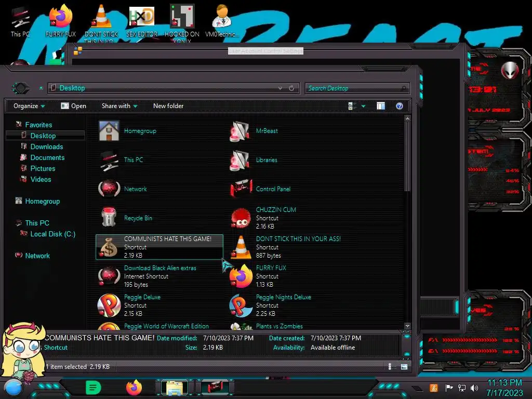The width and height of the screenshot is (532, 399).
Task: Open the Organize dropdown menu
Action: [x=29, y=106]
